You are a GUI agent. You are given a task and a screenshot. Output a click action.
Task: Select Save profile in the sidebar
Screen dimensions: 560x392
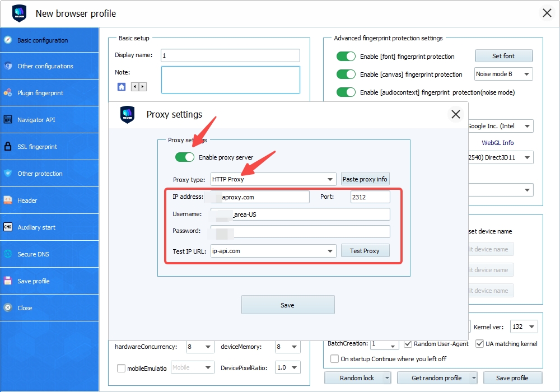point(33,281)
